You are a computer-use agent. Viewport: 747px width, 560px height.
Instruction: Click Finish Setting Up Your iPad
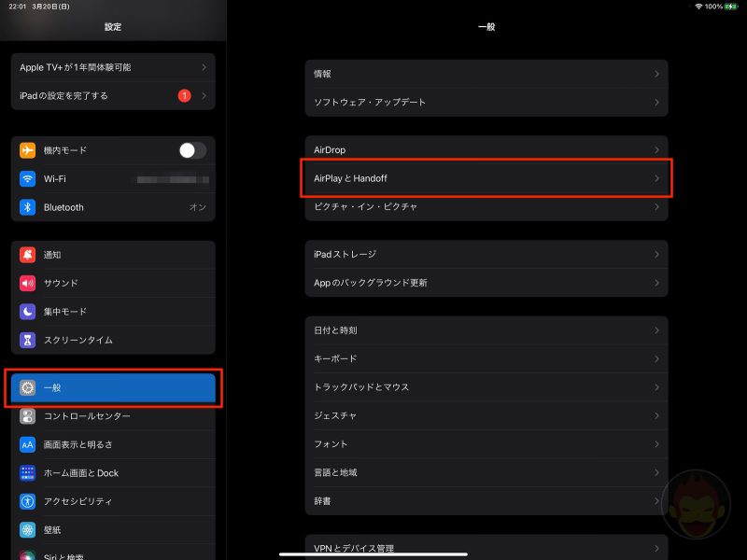coord(103,94)
